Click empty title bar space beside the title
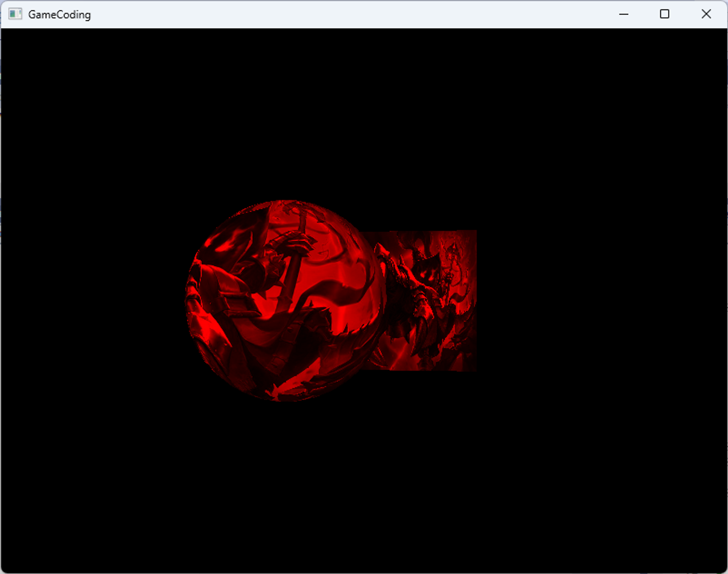728x574 pixels. (x=328, y=14)
